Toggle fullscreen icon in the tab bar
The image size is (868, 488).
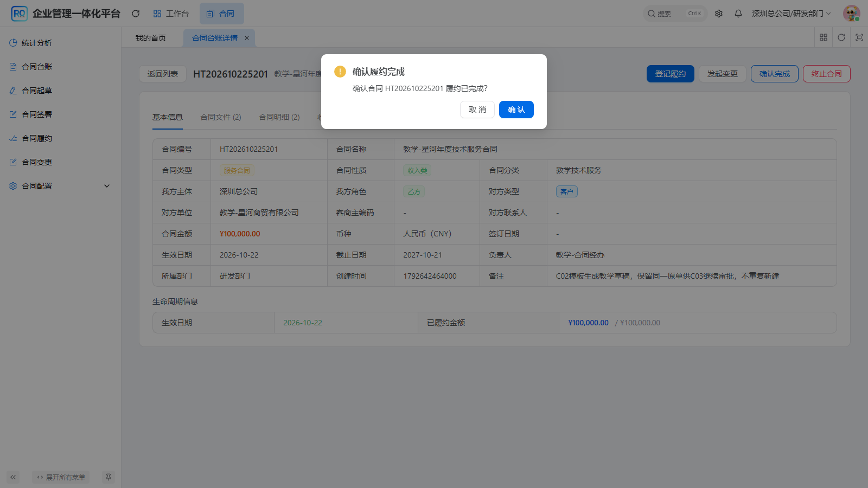click(859, 37)
